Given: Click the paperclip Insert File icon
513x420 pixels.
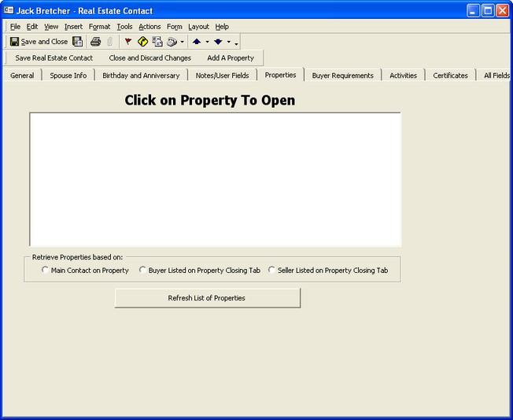Looking at the screenshot, I should pos(110,42).
